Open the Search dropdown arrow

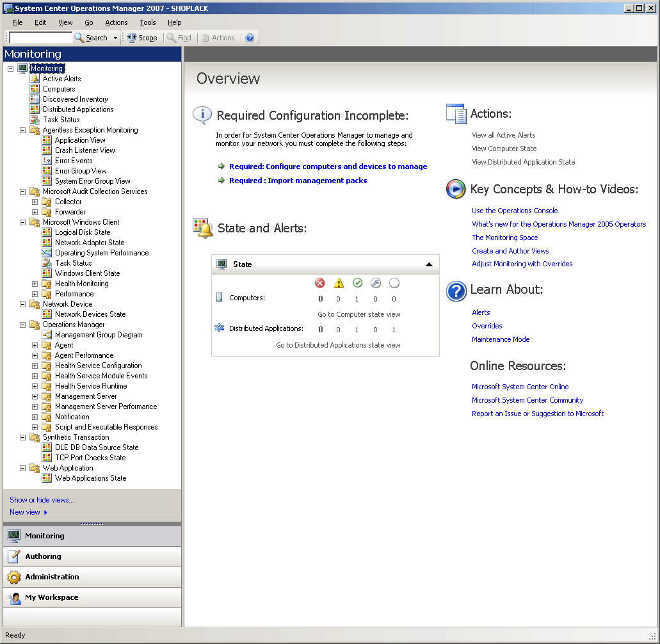coord(115,38)
